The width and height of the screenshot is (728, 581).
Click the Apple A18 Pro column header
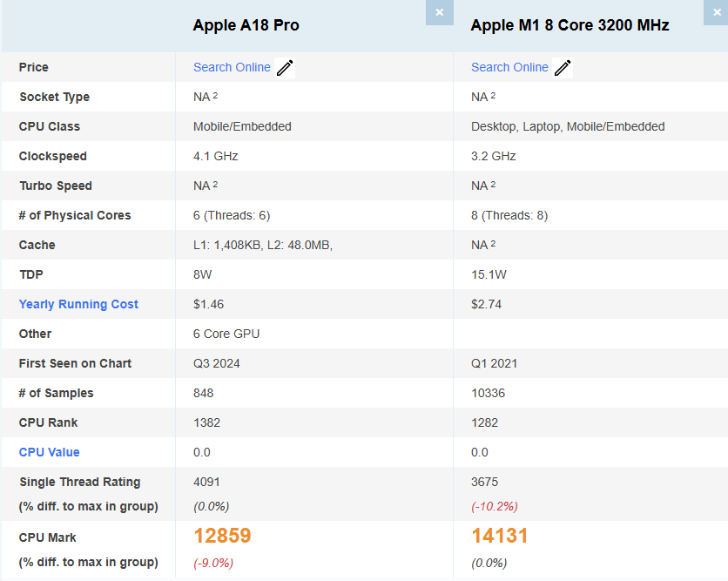click(246, 25)
